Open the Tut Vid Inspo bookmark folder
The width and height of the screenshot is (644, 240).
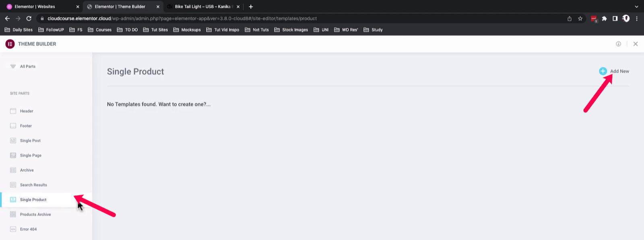coord(222,30)
